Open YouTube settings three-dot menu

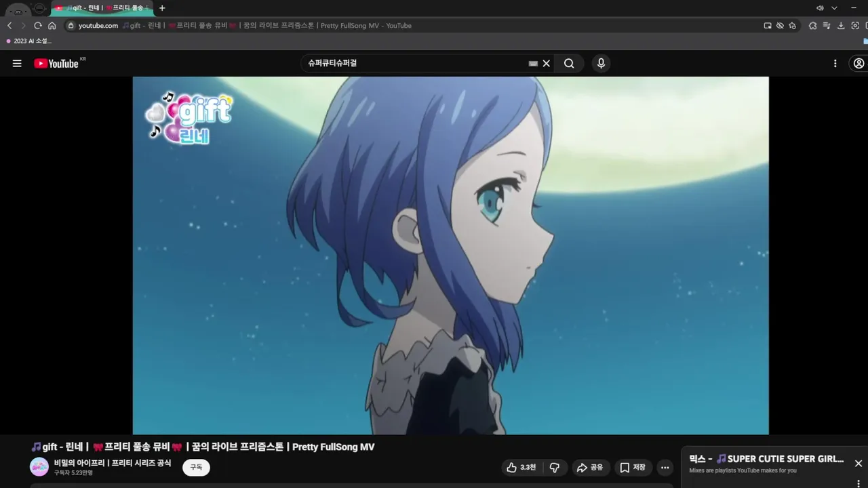click(835, 64)
